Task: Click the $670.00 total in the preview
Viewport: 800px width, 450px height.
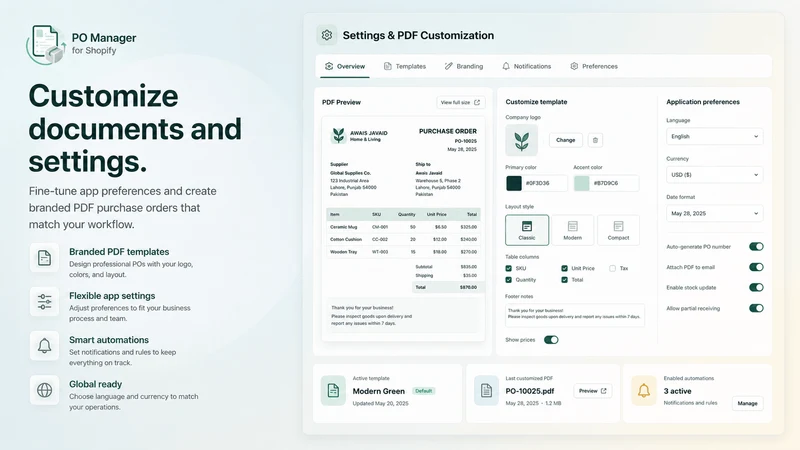Action: point(468,288)
